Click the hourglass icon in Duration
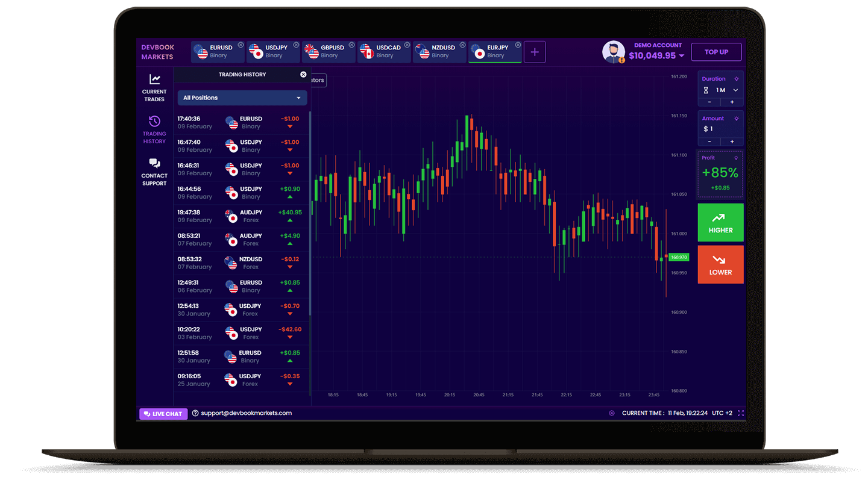Viewport: 868px width, 495px height. tap(706, 90)
